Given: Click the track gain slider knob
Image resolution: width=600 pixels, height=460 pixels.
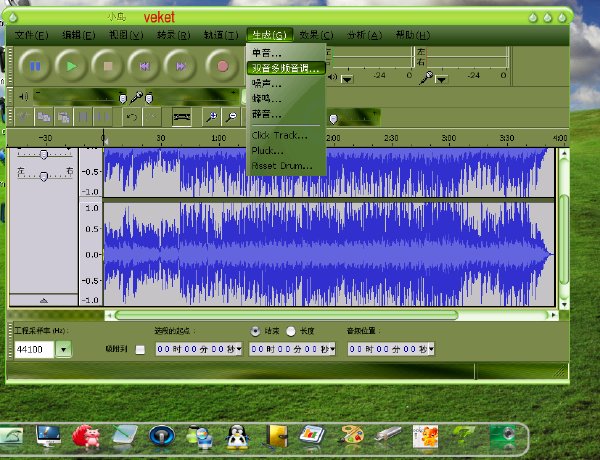Looking at the screenshot, I should [44, 154].
